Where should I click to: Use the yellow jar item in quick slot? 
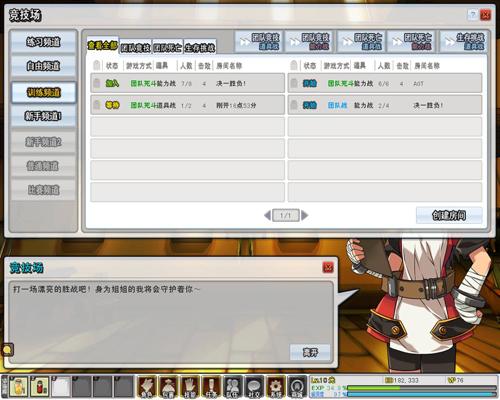click(x=18, y=387)
